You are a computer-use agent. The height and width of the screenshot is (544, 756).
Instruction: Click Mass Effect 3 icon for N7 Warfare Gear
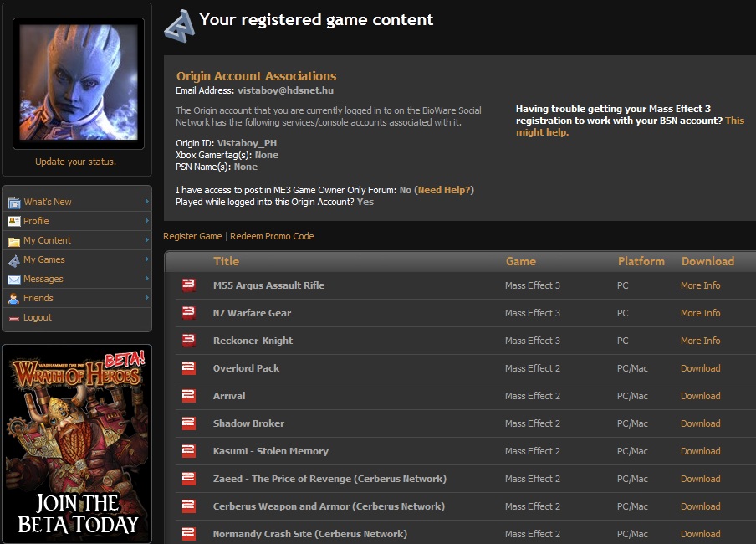click(188, 313)
